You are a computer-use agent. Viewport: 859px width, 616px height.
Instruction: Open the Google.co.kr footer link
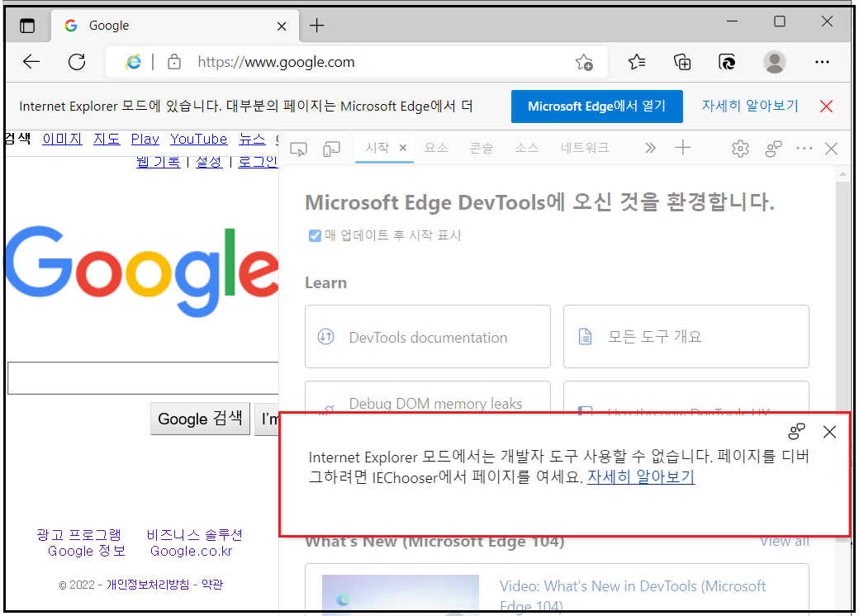[191, 551]
